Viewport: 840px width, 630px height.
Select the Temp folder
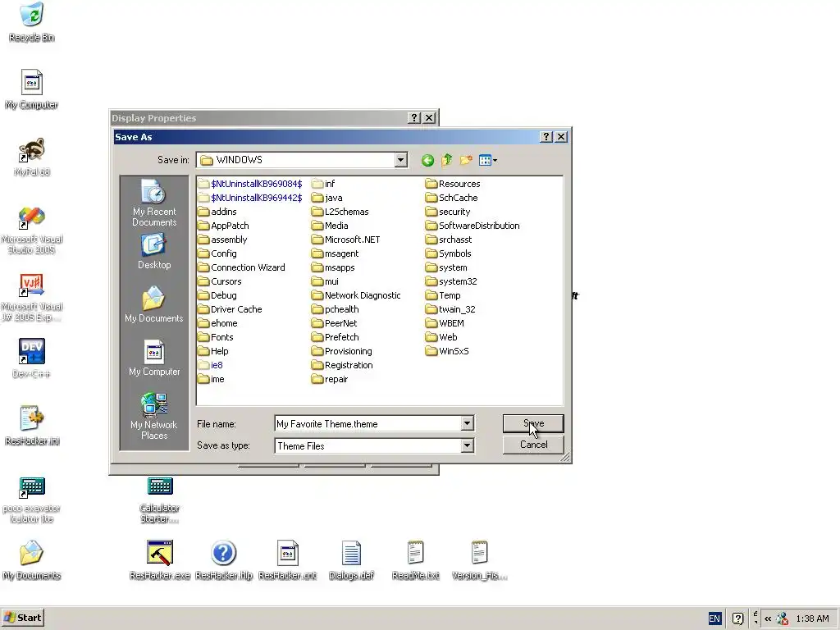coord(443,295)
